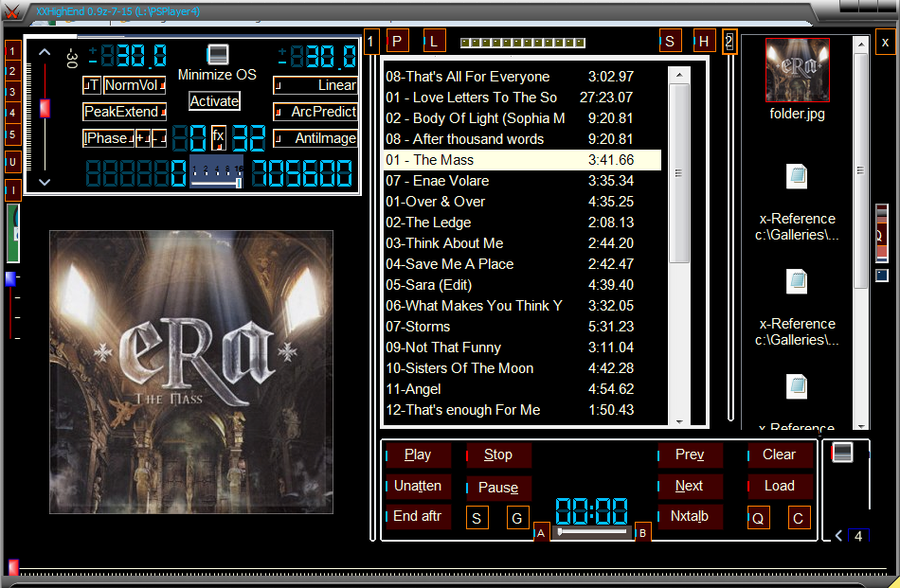
Task: Click the End aftr button
Action: coord(418,516)
